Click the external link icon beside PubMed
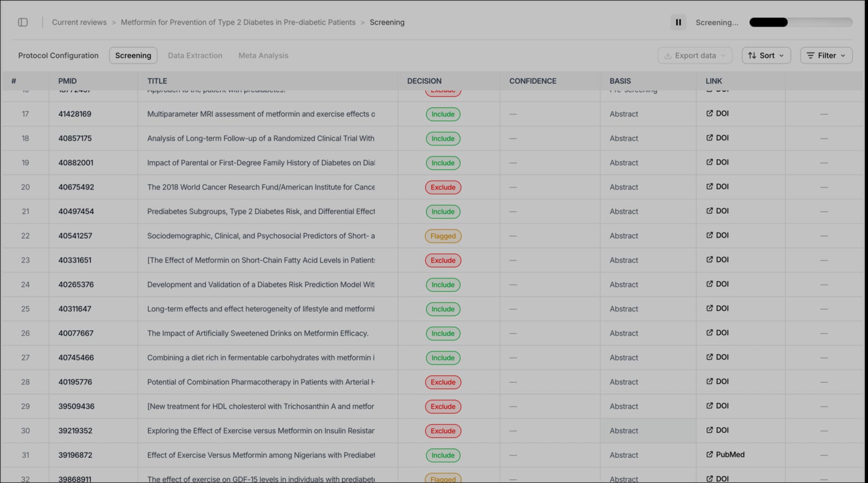The height and width of the screenshot is (483, 868). pyautogui.click(x=709, y=455)
